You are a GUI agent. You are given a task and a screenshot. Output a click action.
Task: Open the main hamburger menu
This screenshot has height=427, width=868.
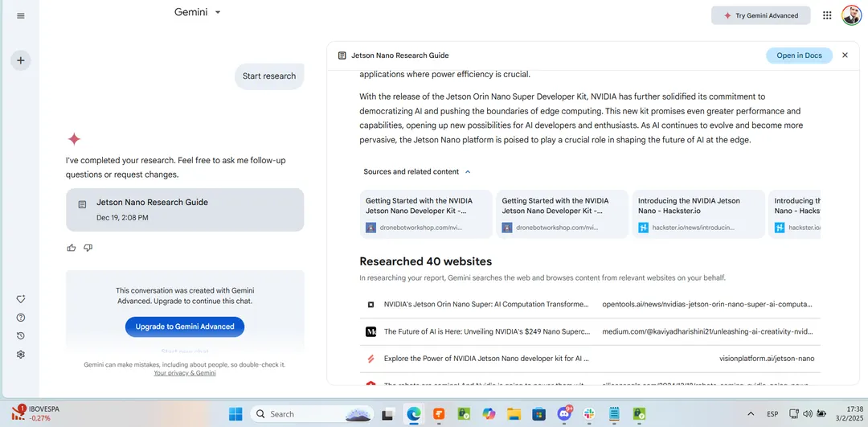click(20, 16)
